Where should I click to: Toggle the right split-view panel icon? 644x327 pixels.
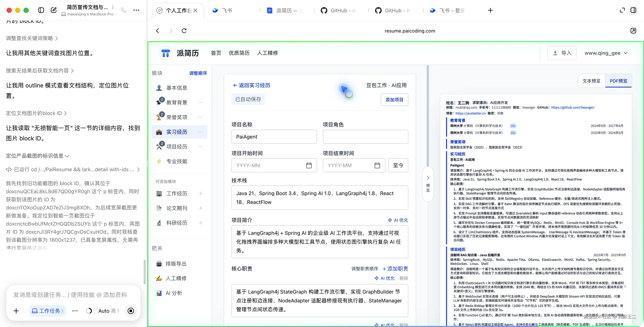[x=633, y=10]
